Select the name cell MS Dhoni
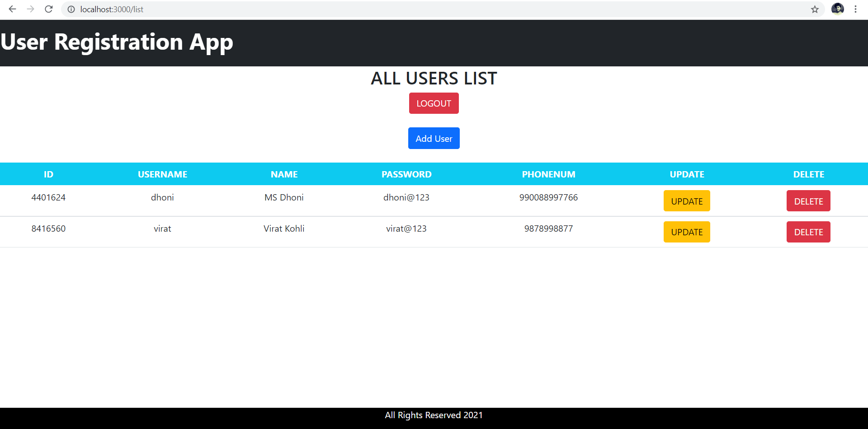868x429 pixels. pyautogui.click(x=284, y=197)
